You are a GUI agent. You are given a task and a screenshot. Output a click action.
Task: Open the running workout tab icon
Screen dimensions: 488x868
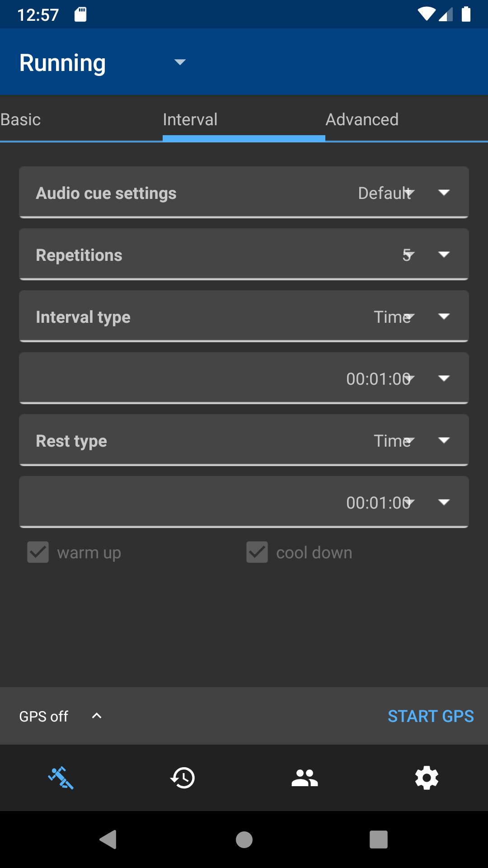61,778
